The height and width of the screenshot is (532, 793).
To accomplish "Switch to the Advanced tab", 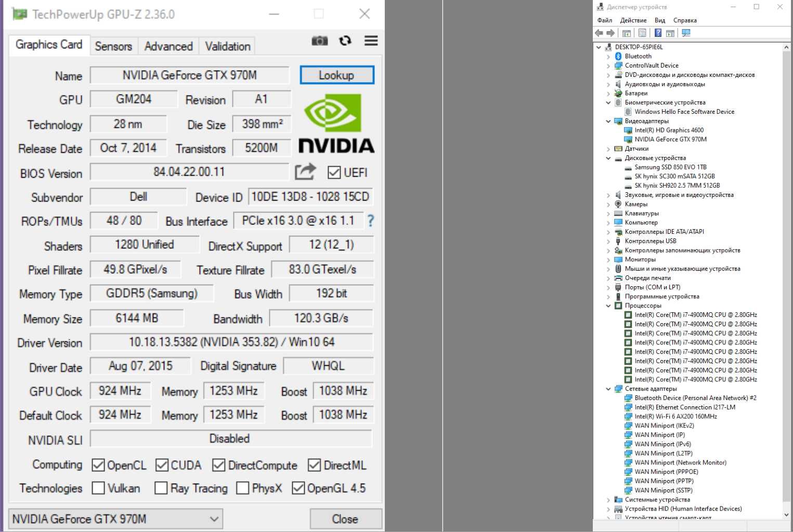I will (x=168, y=46).
